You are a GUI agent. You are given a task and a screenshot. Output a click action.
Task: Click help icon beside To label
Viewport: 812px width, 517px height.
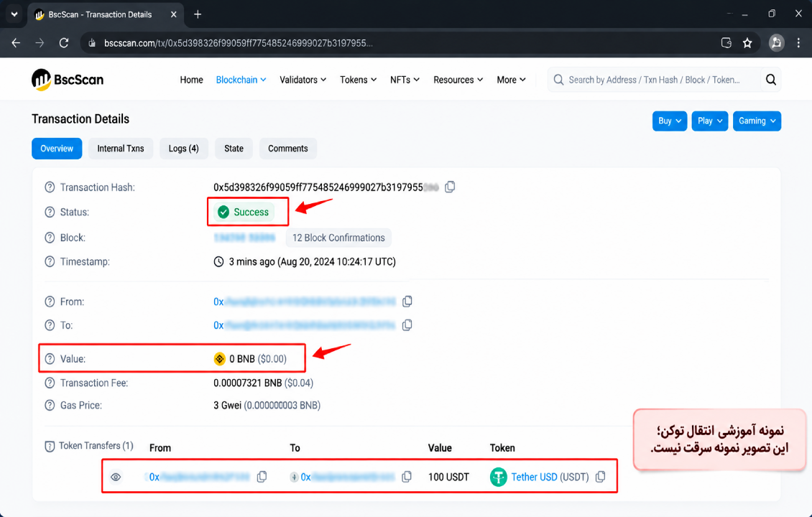tap(50, 325)
